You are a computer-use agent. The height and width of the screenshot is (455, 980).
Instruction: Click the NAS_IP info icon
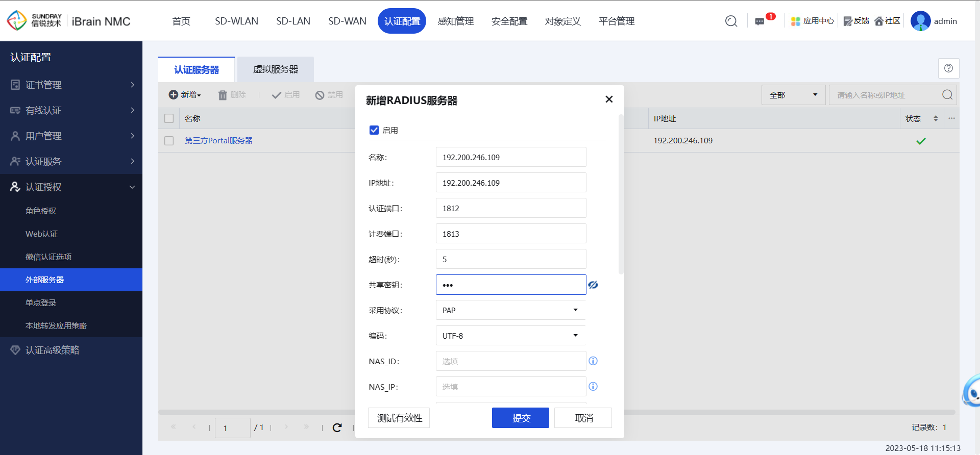pos(593,387)
